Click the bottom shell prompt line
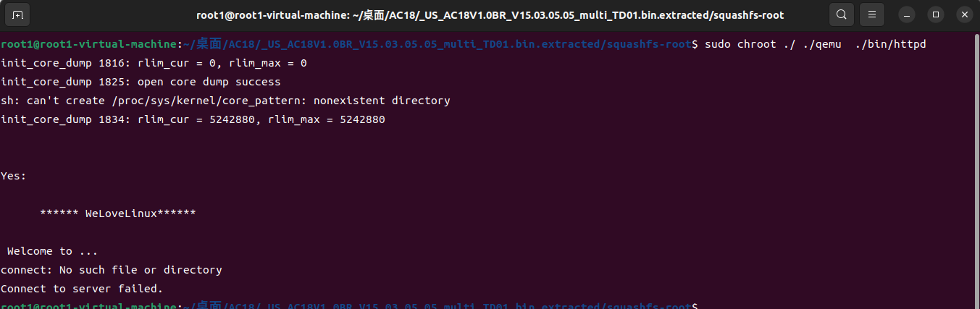Image resolution: width=980 pixels, height=309 pixels. [349, 305]
